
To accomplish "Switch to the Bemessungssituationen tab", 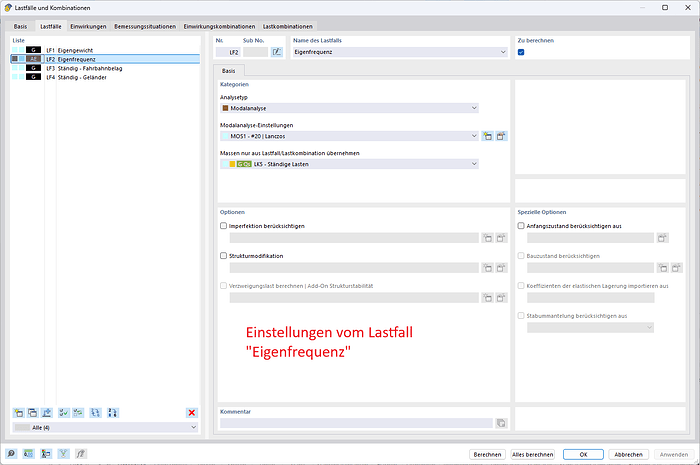I will click(145, 26).
